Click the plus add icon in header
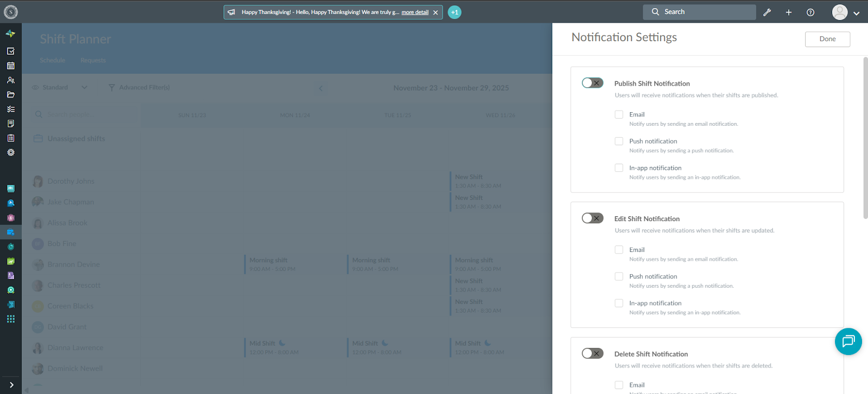 coord(789,12)
